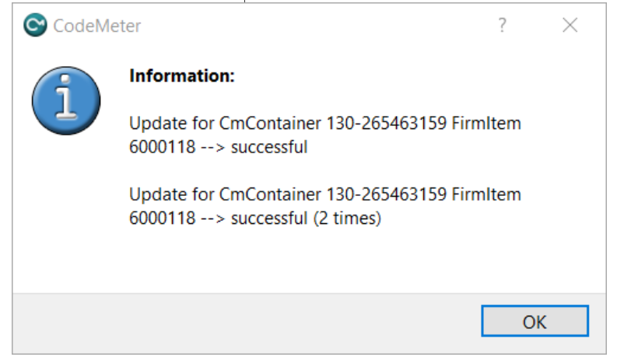Click the arrow --> in first message

click(213, 148)
